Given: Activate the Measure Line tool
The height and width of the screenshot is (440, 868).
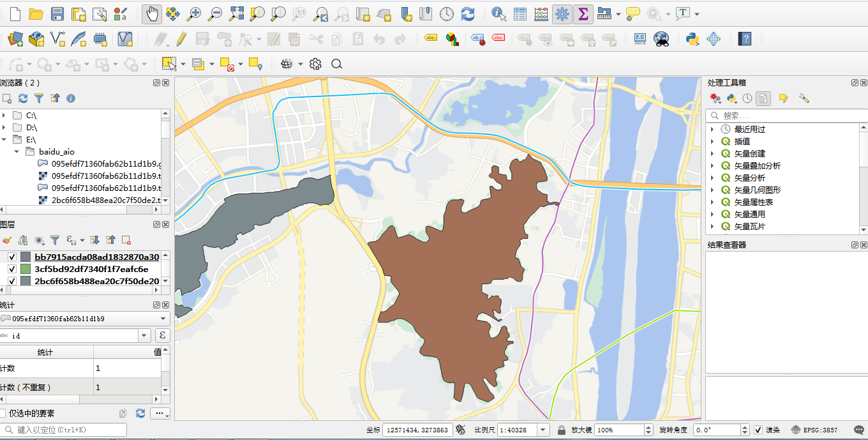Looking at the screenshot, I should [604, 13].
